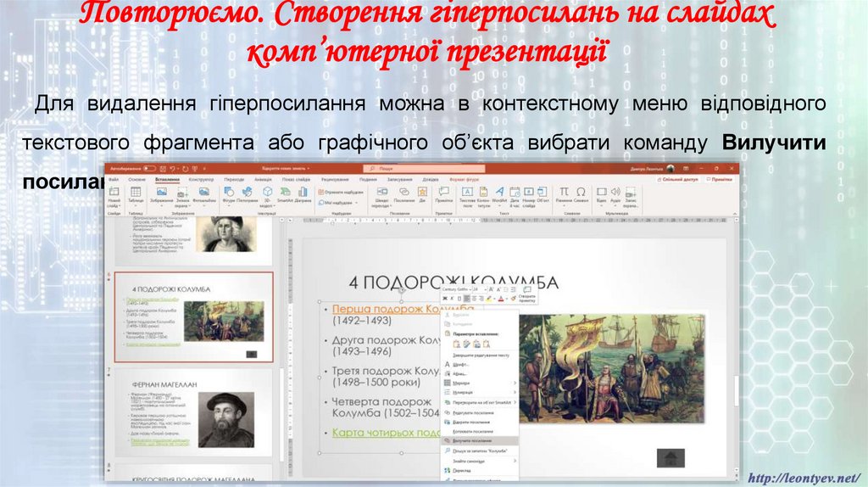Toggle the AutoSave switch in title bar
This screenshot has width=868, height=487.
pos(149,169)
